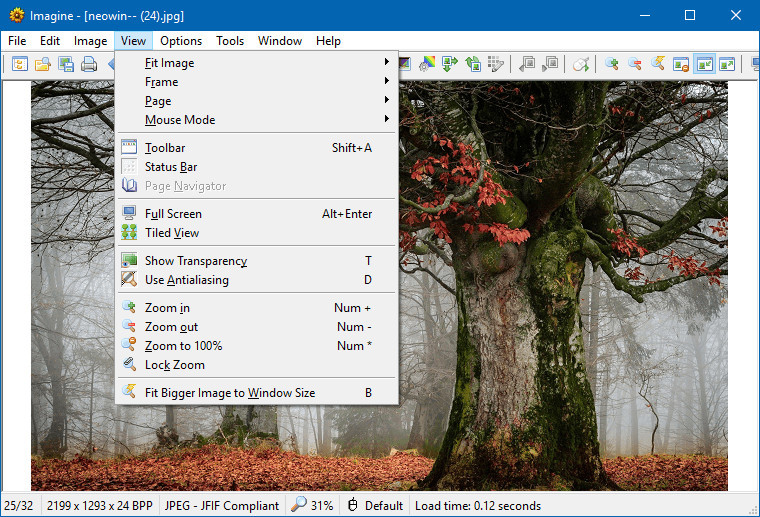Expand the Fit Image submenu
Screen dimensions: 760x517
(257, 63)
